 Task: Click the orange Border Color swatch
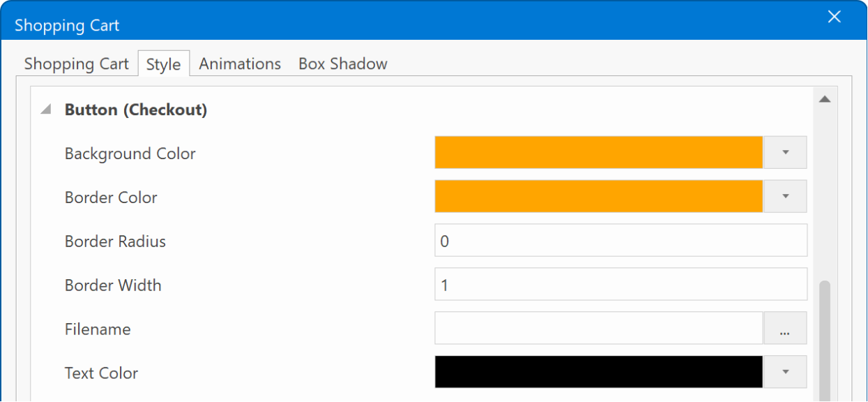pos(598,196)
